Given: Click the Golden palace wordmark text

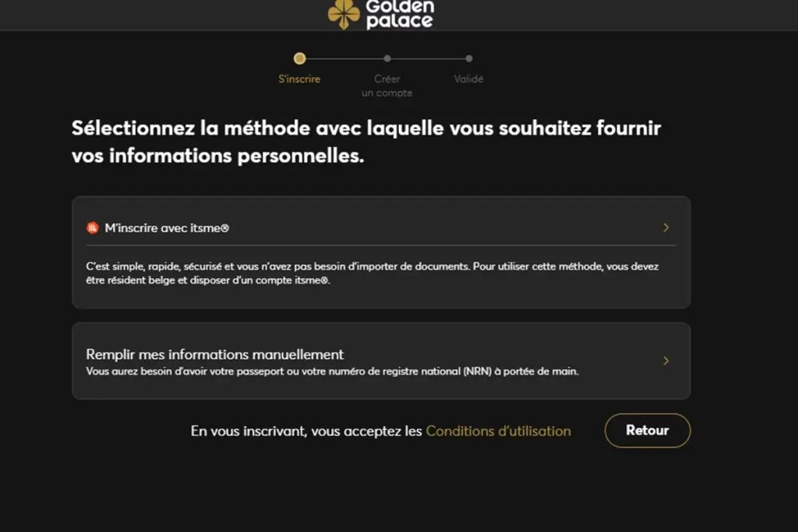Looking at the screenshot, I should point(399,14).
